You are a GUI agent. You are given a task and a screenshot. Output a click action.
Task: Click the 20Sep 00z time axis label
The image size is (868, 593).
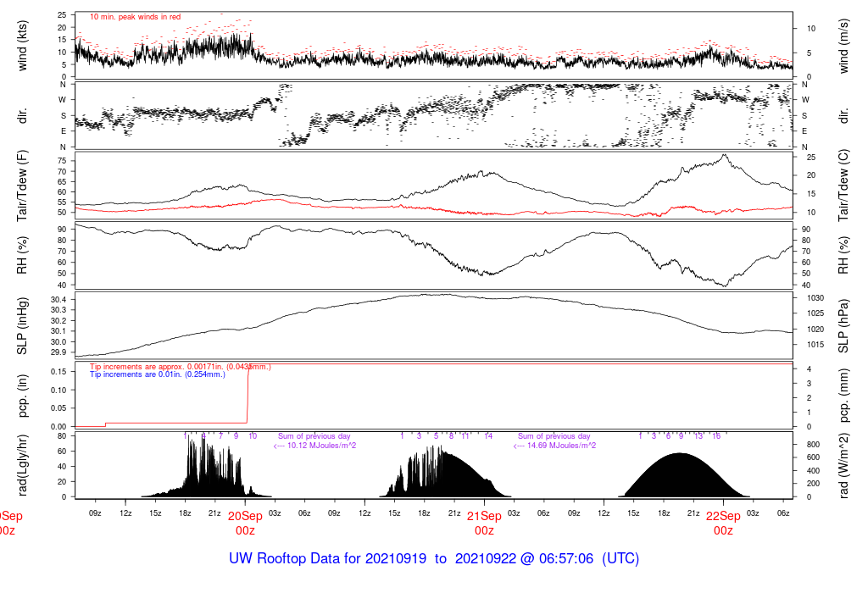click(x=245, y=523)
